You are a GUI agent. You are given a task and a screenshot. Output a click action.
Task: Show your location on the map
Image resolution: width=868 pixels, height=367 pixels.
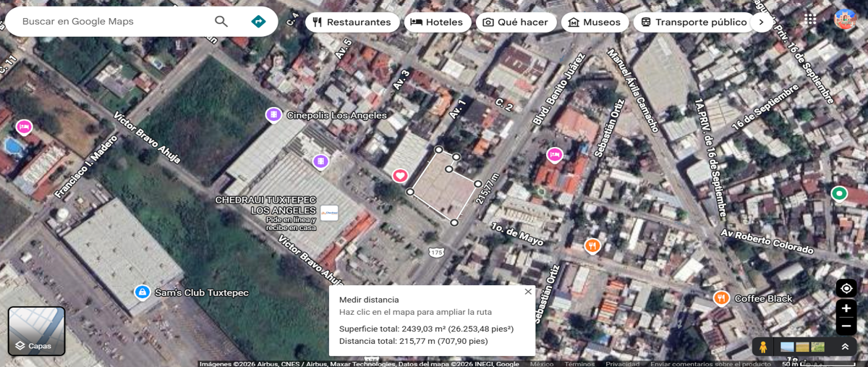tap(846, 288)
